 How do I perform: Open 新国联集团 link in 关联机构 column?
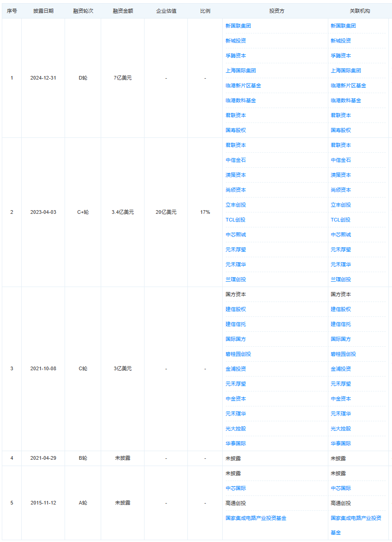(x=343, y=26)
